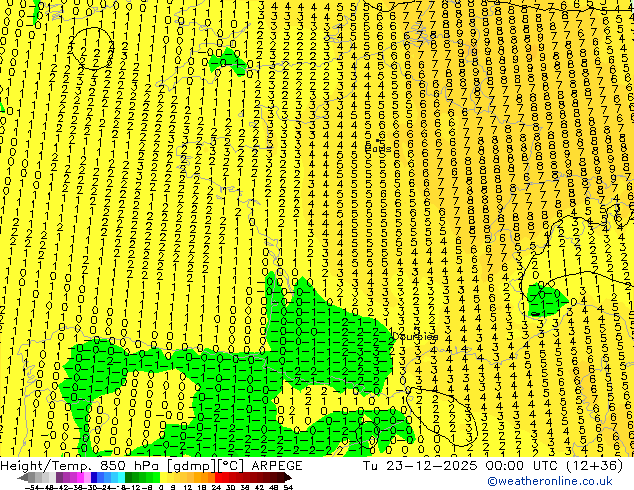Screen dimensions: 634x490
Task: Click the forecast date 'Tu 23-12-2025'
Action: point(420,466)
